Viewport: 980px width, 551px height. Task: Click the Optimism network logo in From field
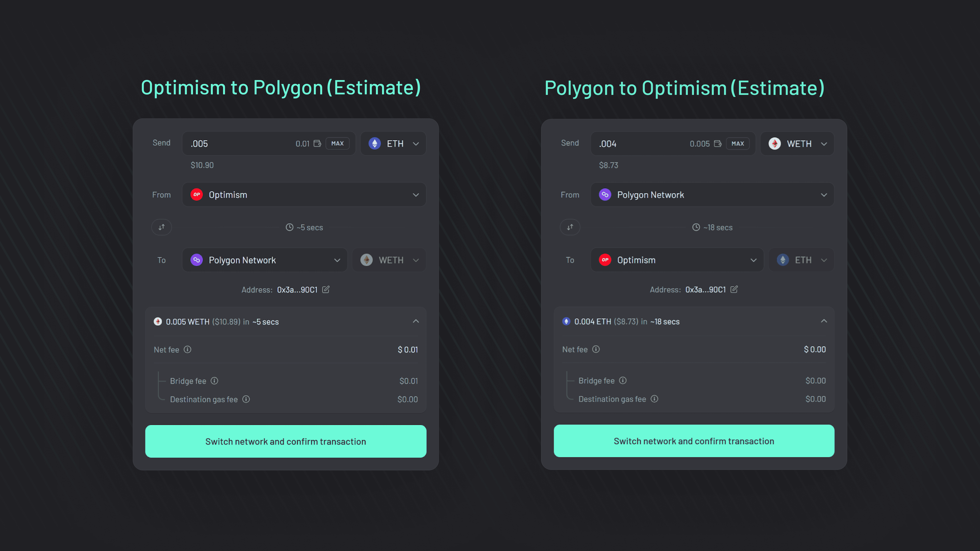point(197,194)
